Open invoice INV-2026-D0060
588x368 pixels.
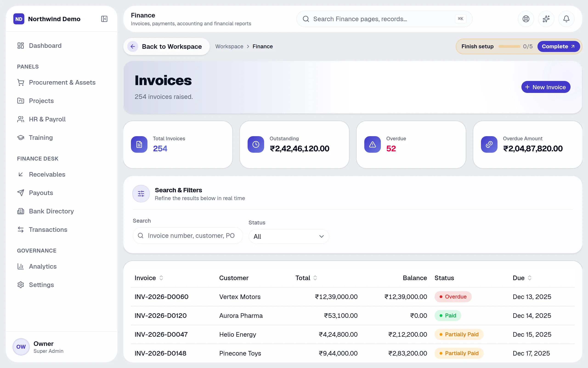(x=161, y=297)
